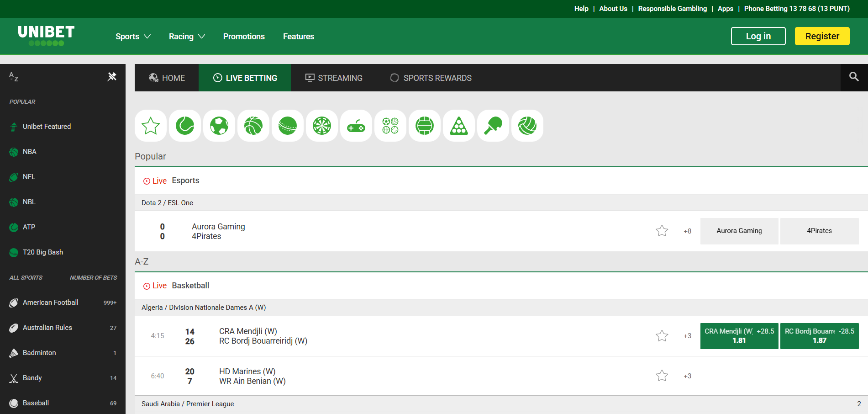Open the Live Esports section header

501,181
